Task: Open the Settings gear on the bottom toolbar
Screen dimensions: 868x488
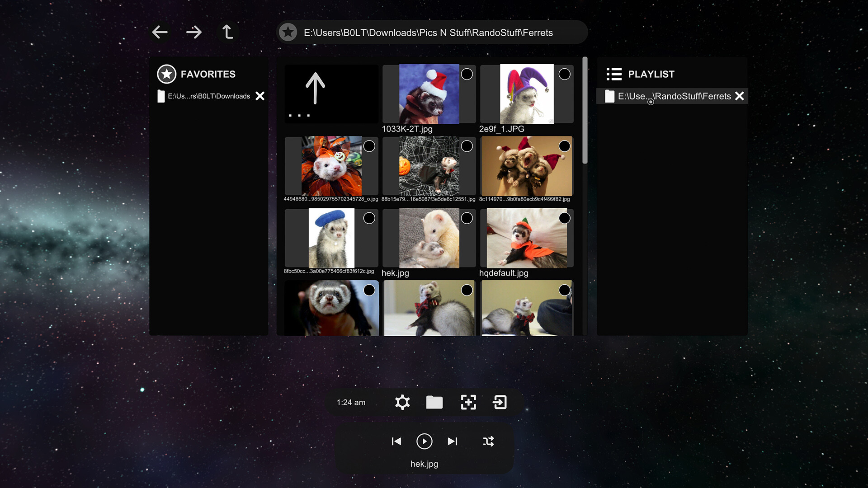Action: coord(402,402)
